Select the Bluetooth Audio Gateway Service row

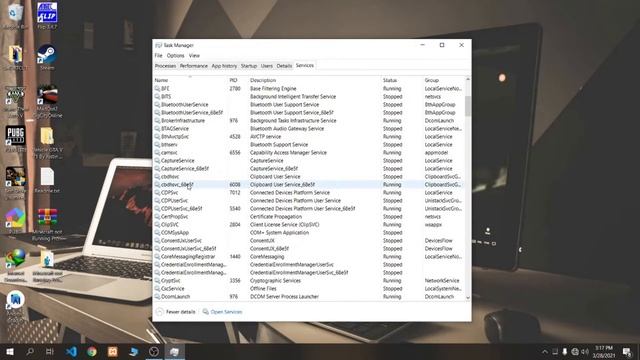(309, 128)
